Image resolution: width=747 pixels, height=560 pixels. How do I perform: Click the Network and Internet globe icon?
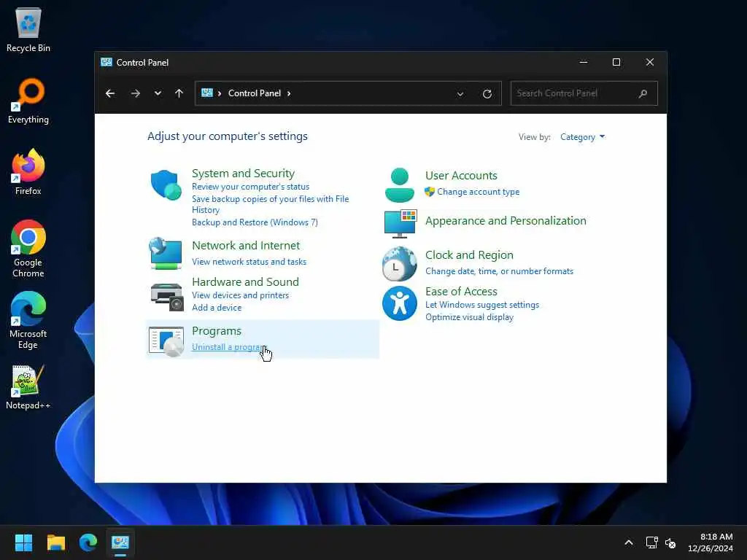click(166, 253)
